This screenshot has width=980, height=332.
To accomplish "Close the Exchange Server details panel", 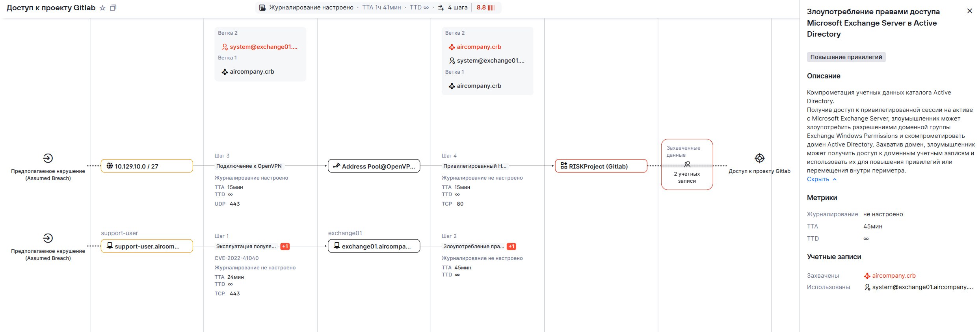I will pos(970,11).
